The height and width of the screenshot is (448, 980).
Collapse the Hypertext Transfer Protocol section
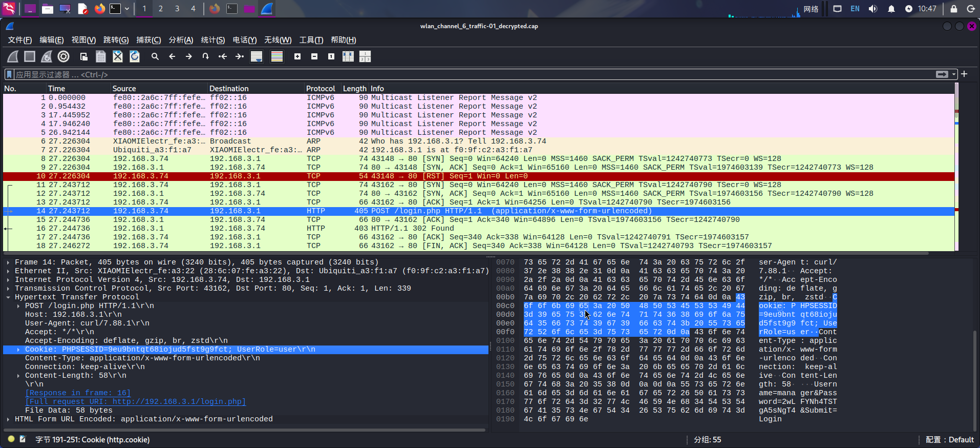(x=8, y=297)
